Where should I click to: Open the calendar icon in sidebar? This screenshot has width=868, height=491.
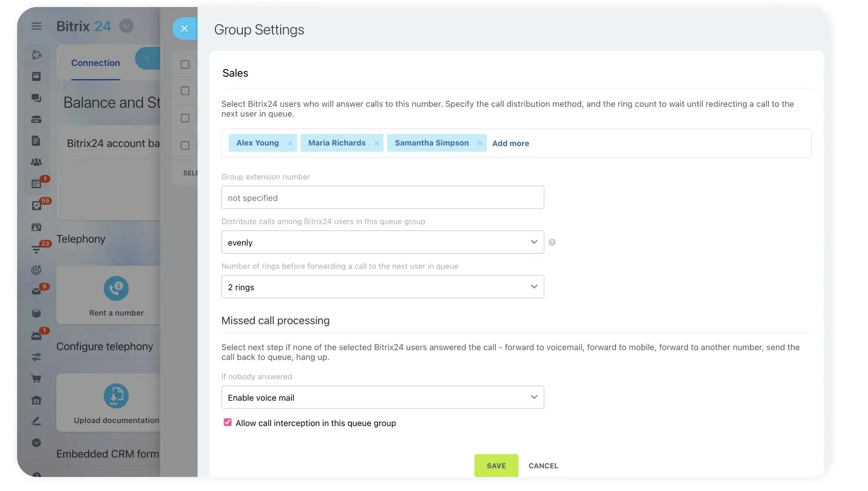pyautogui.click(x=36, y=184)
